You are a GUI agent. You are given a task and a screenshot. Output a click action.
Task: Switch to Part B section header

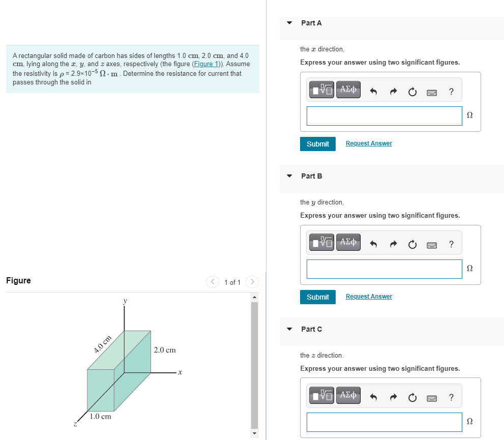(311, 176)
